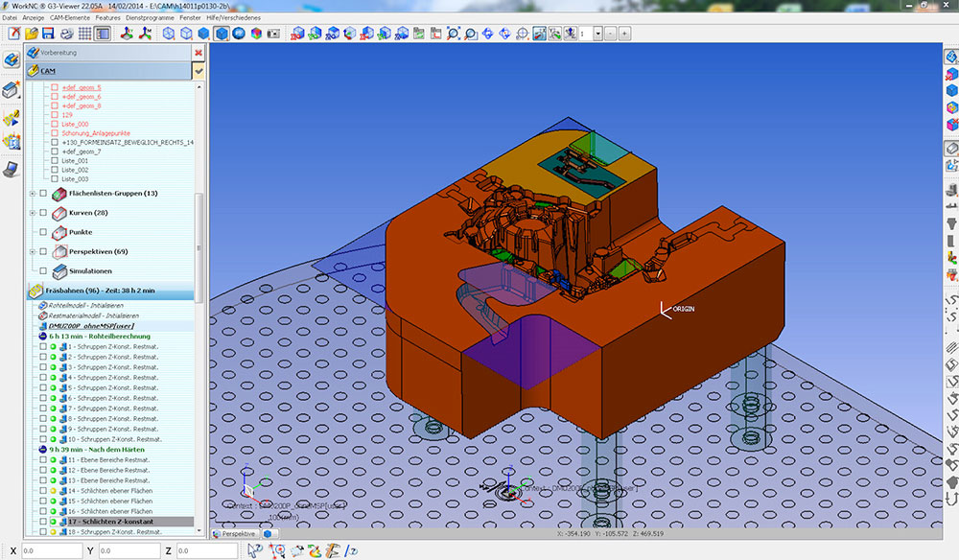Check box for 14 - Schlichten ebener Flächen
The height and width of the screenshot is (560, 959).
coord(43,490)
